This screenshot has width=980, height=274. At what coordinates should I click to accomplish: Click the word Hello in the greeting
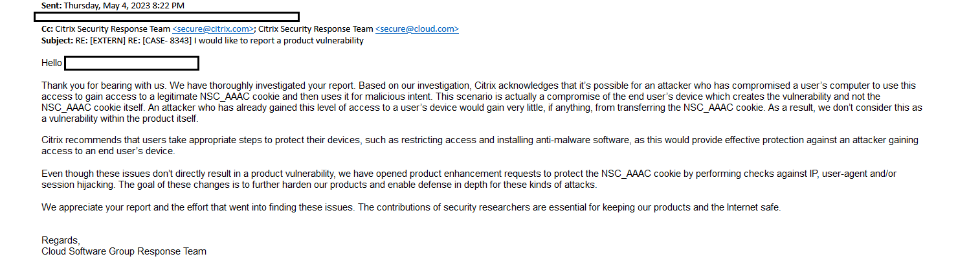pyautogui.click(x=52, y=63)
